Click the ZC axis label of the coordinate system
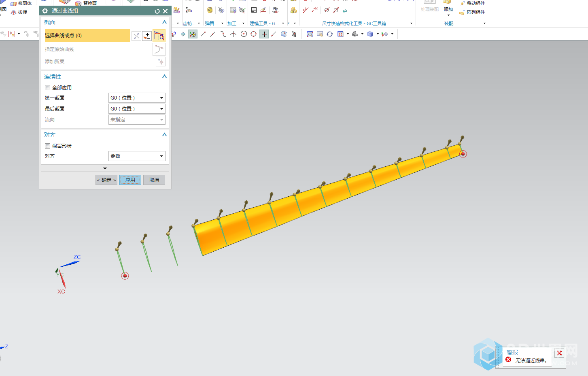Screen dimensions: 588x376 click(x=77, y=257)
